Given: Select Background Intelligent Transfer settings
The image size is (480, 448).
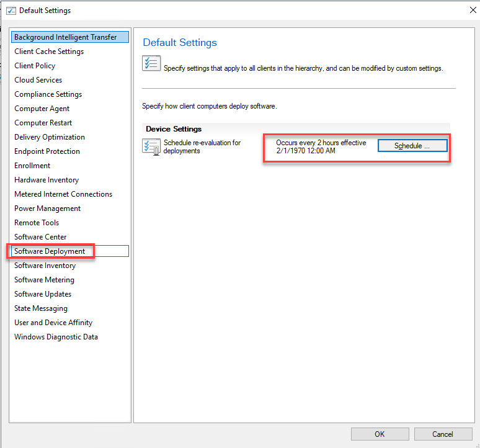Looking at the screenshot, I should click(x=66, y=37).
